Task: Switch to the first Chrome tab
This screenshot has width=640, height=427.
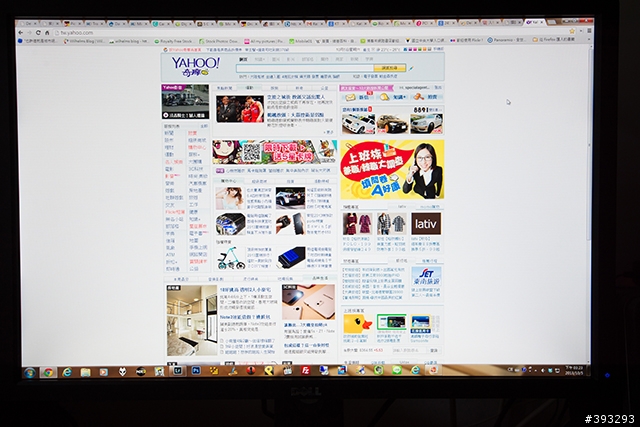Action: coord(29,23)
